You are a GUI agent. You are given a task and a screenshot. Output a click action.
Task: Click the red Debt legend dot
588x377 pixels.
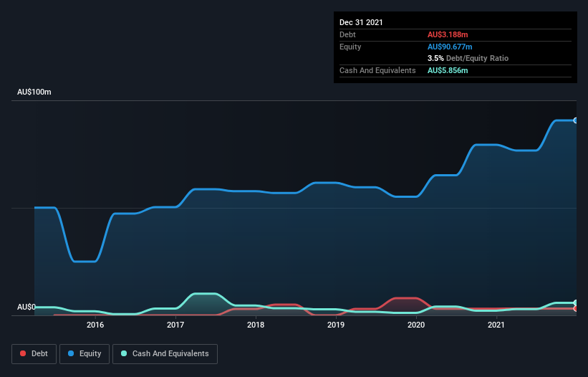click(23, 353)
